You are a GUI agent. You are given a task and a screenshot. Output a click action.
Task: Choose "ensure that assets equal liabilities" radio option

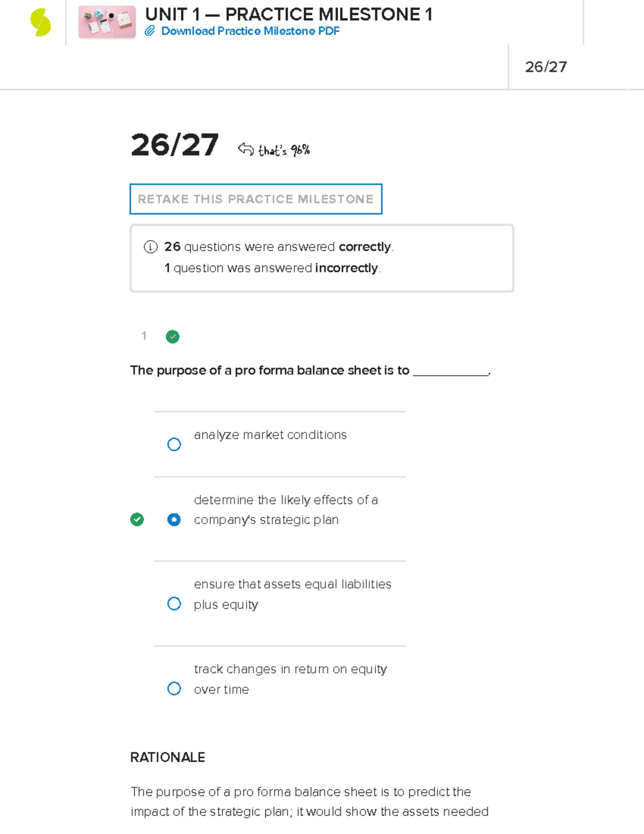point(174,604)
